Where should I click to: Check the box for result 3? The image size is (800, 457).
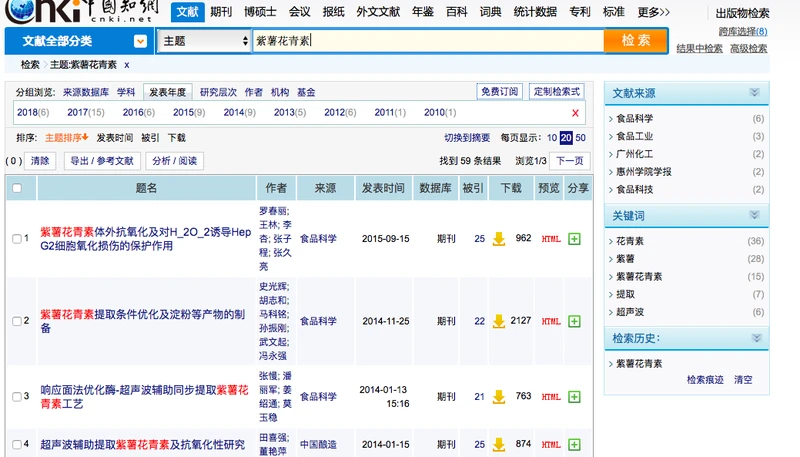click(16, 397)
